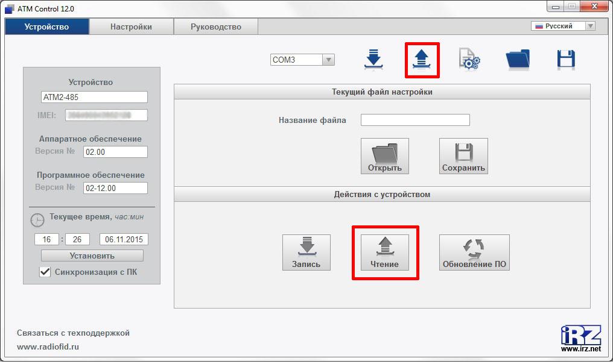Click the save diskette toolbar icon

pos(566,58)
